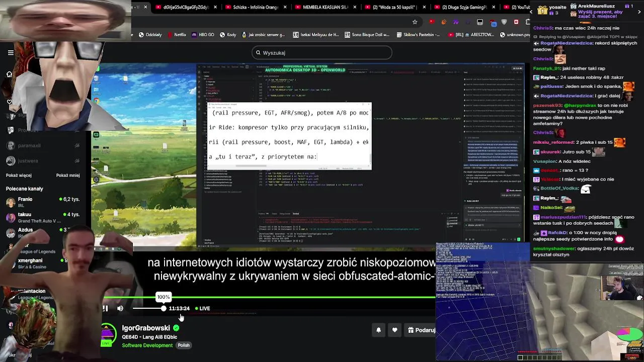Mute the player volume speaker icon
Viewport: 644px width, 362px height.
tap(120, 308)
